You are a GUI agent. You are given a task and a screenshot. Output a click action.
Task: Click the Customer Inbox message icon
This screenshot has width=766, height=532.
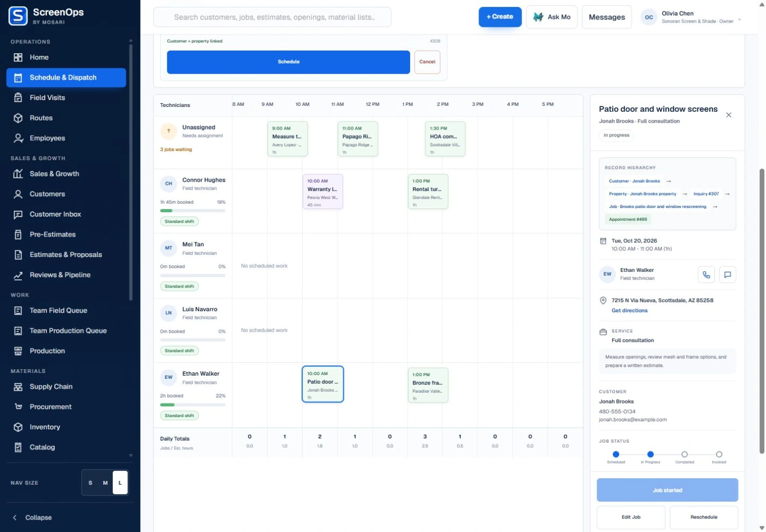click(18, 214)
